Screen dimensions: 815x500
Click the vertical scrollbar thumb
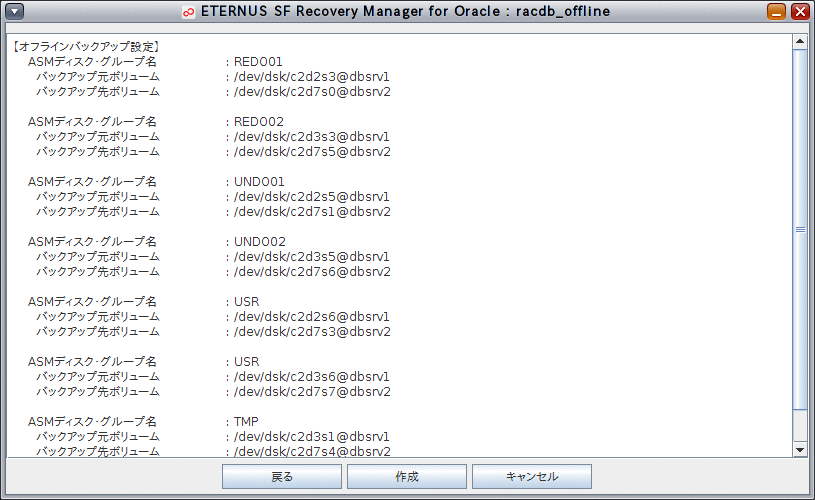[x=799, y=229]
